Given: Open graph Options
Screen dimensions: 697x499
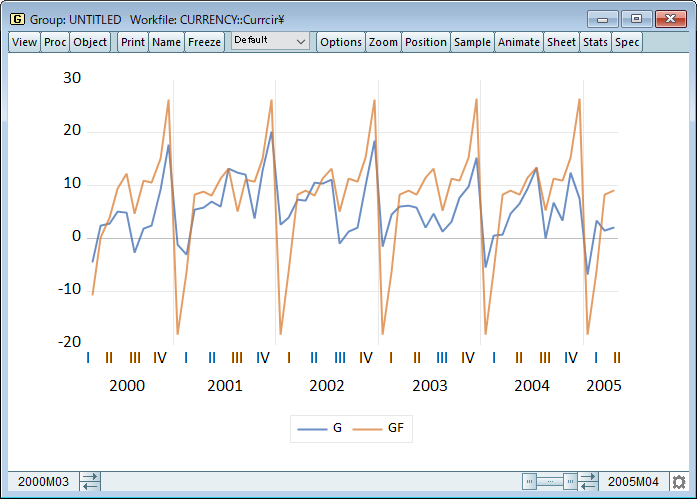Looking at the screenshot, I should (x=341, y=42).
